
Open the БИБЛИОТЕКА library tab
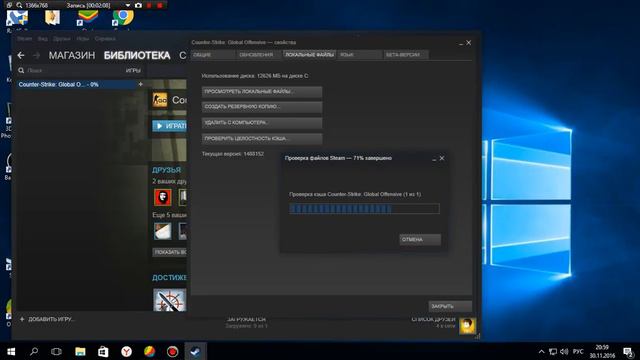[137, 55]
